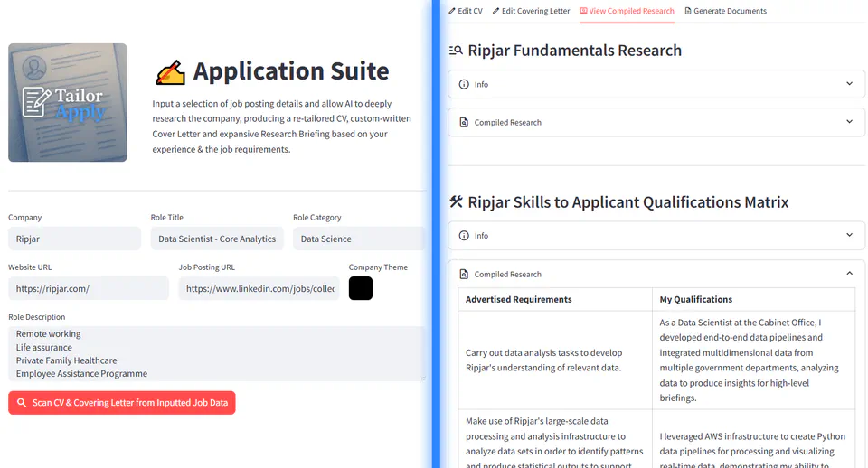Click the search icon beside Ripjar Fundamentals Research
Viewport: 868px width, 468px height.
pyautogui.click(x=456, y=51)
